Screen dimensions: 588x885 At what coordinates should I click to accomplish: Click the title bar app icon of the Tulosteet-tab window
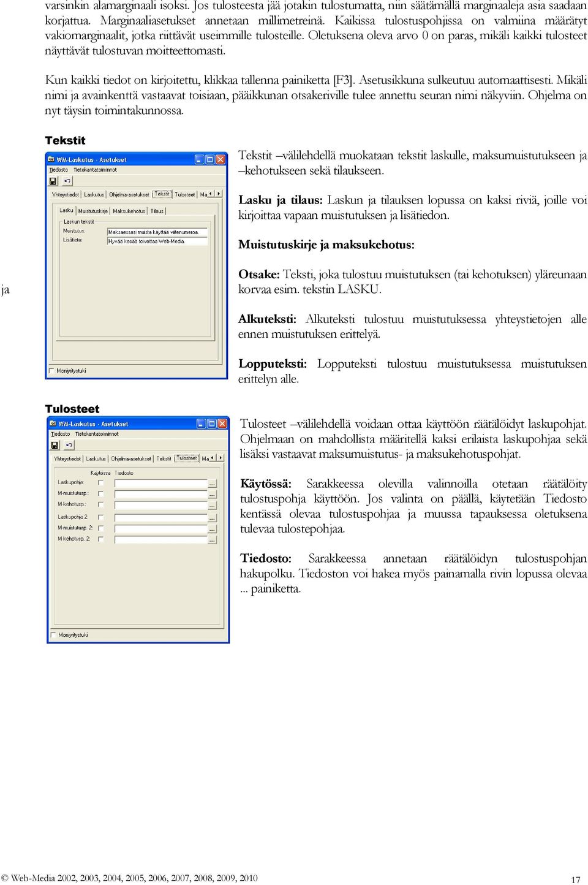pos(53,424)
